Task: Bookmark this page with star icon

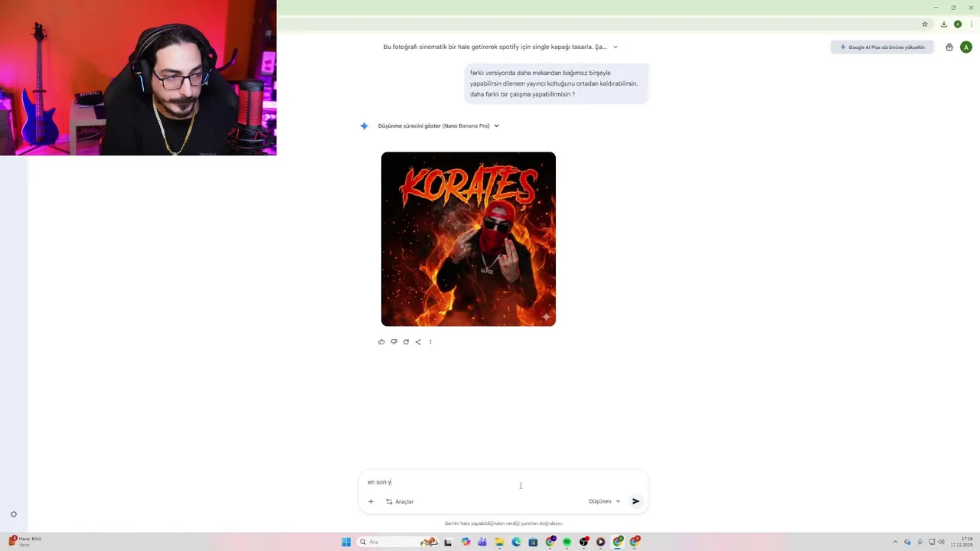Action: [925, 24]
